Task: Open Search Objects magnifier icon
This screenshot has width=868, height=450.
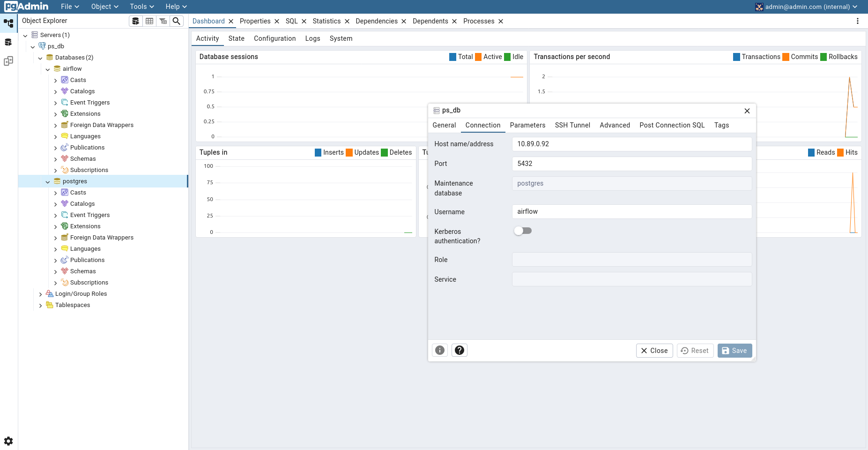Action: click(177, 21)
